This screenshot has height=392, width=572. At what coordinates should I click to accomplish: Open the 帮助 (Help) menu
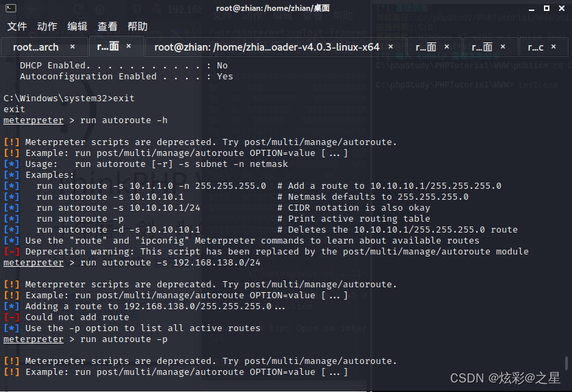(138, 26)
